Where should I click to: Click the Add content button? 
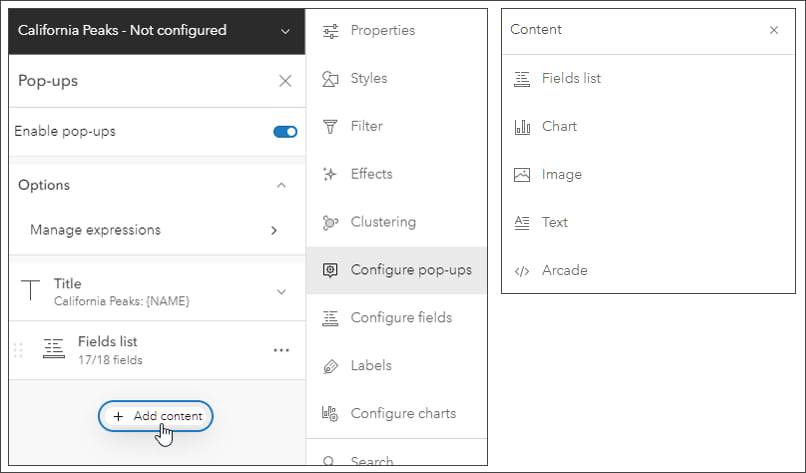coord(156,416)
